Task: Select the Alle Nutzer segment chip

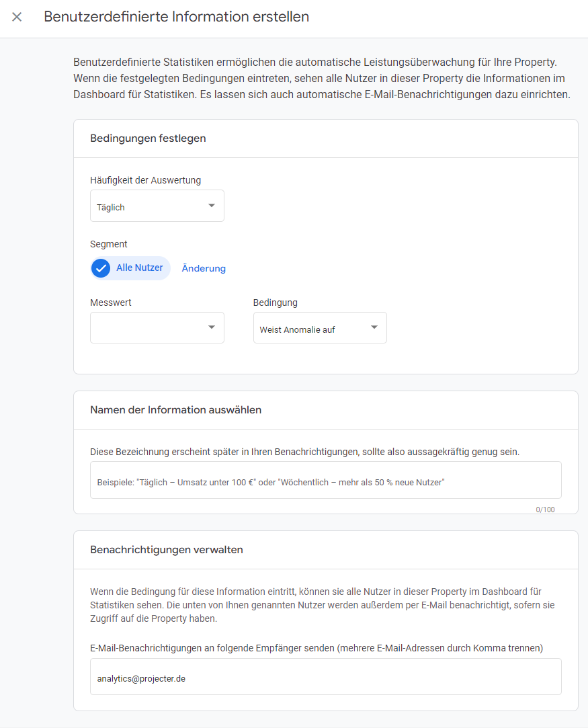Action: (x=130, y=268)
